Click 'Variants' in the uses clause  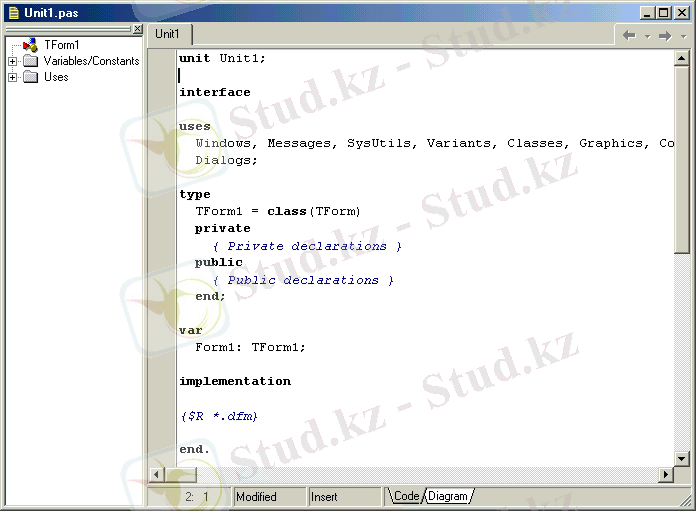[459, 143]
